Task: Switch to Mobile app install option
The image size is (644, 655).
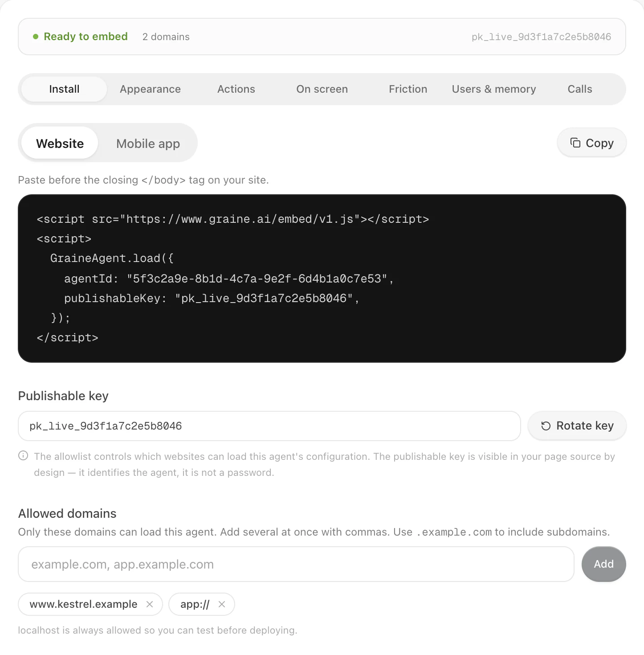Action: tap(148, 143)
